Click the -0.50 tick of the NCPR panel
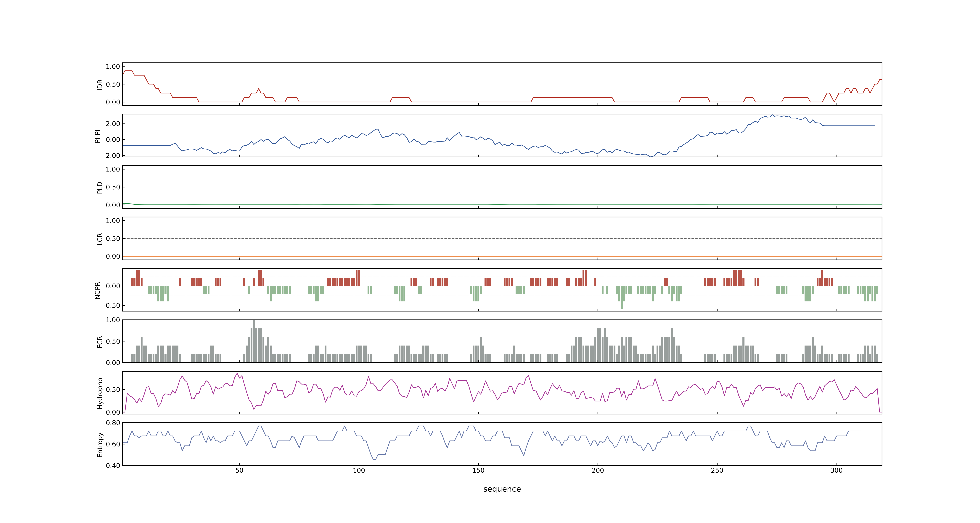Screen dimensions: 980x523 tap(111, 306)
